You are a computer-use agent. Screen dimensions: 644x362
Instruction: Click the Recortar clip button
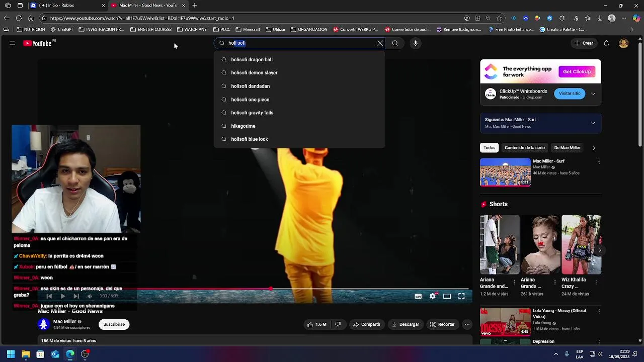tap(442, 324)
